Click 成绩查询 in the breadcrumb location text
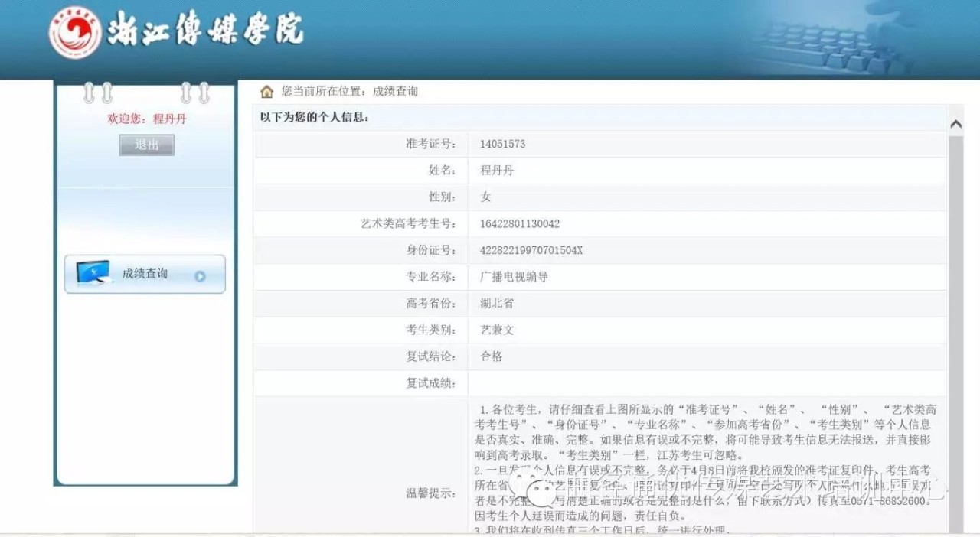Image resolution: width=980 pixels, height=537 pixels. coord(395,91)
